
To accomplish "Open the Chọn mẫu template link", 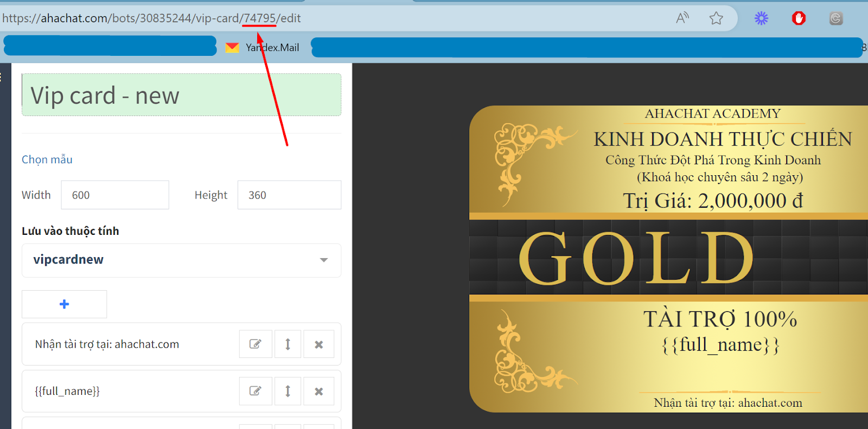I will coord(47,159).
